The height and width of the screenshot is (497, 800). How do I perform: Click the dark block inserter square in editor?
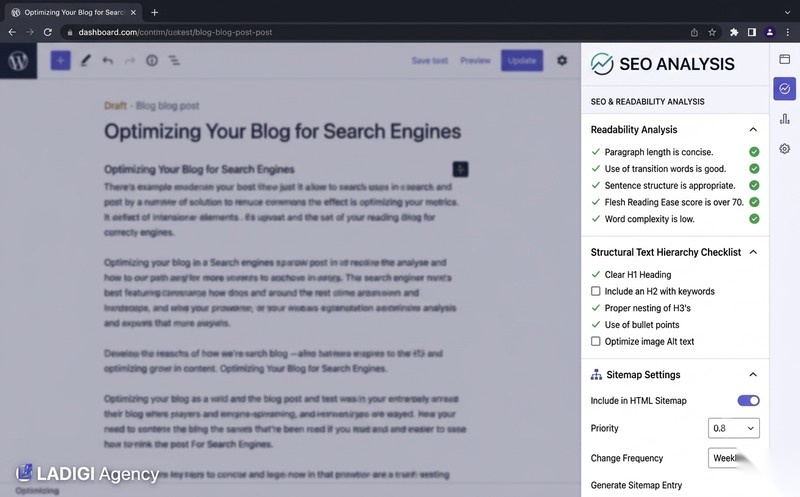coord(460,169)
